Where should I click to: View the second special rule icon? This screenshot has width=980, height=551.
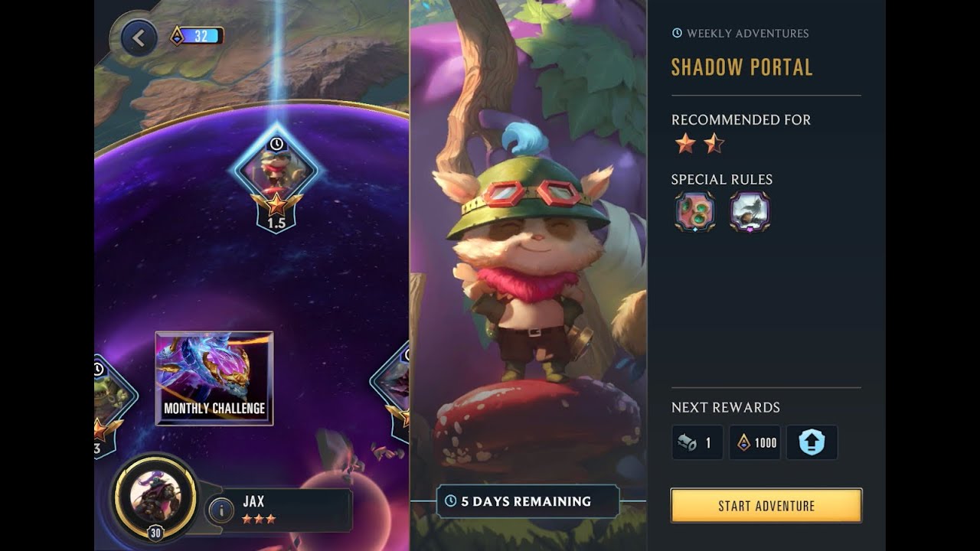point(750,211)
